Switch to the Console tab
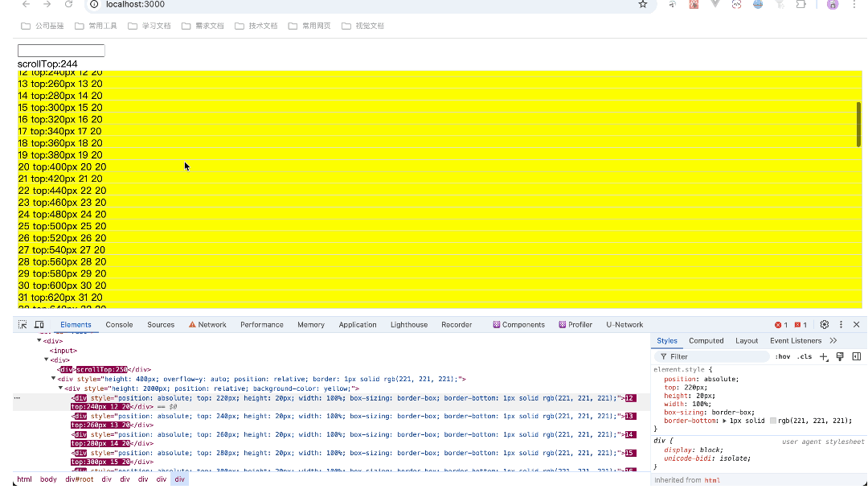 119,324
